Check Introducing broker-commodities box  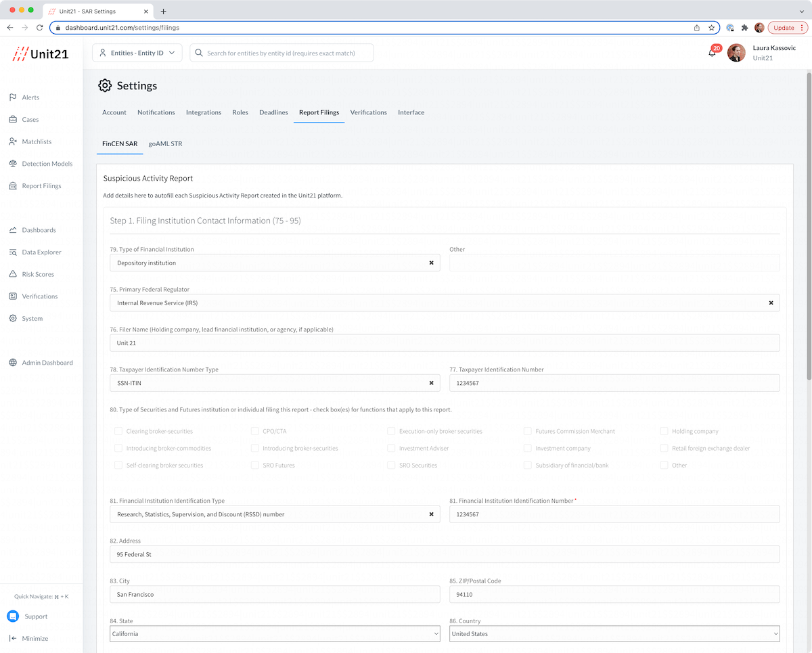coord(118,448)
